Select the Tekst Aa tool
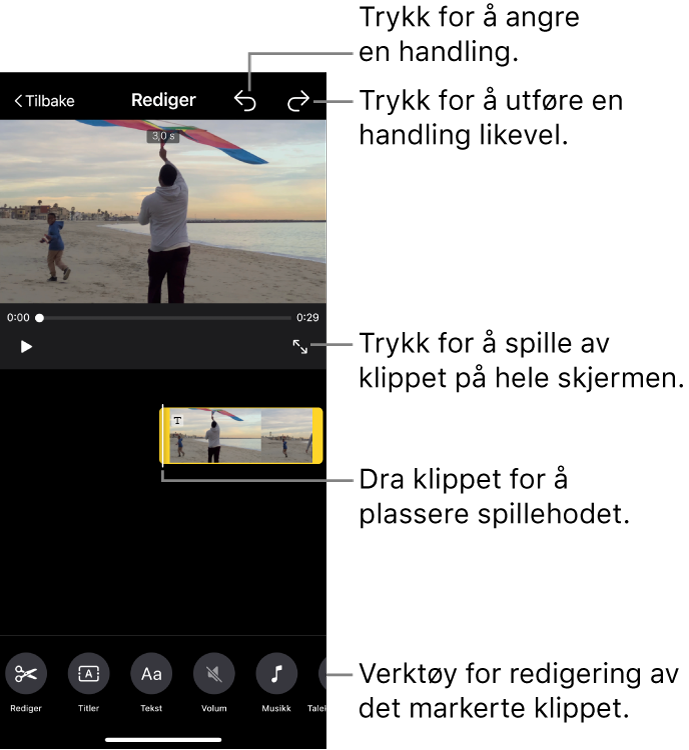This screenshot has width=689, height=750. coord(151,673)
